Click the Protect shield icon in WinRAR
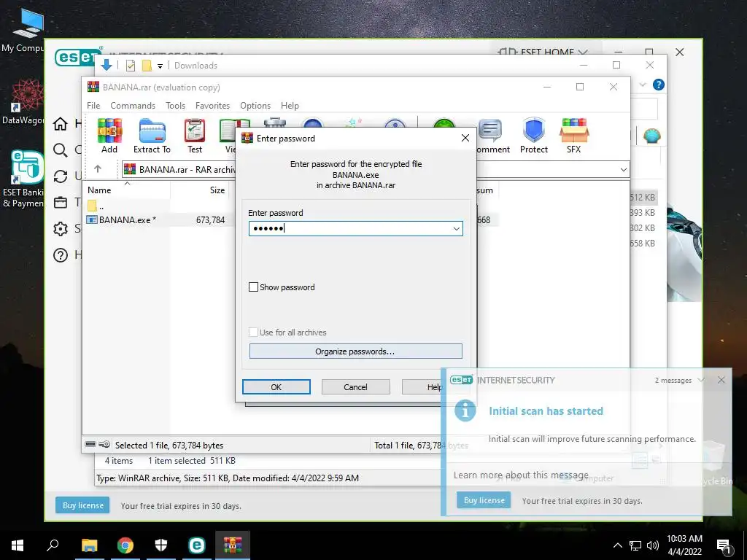Viewport: 747px width, 560px height. pyautogui.click(x=533, y=136)
